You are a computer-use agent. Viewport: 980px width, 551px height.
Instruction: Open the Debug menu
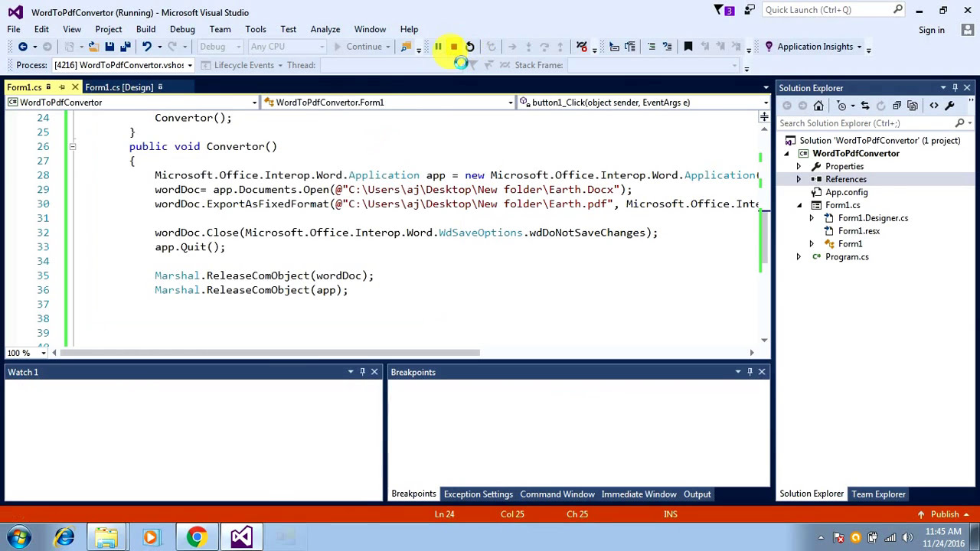click(x=182, y=29)
